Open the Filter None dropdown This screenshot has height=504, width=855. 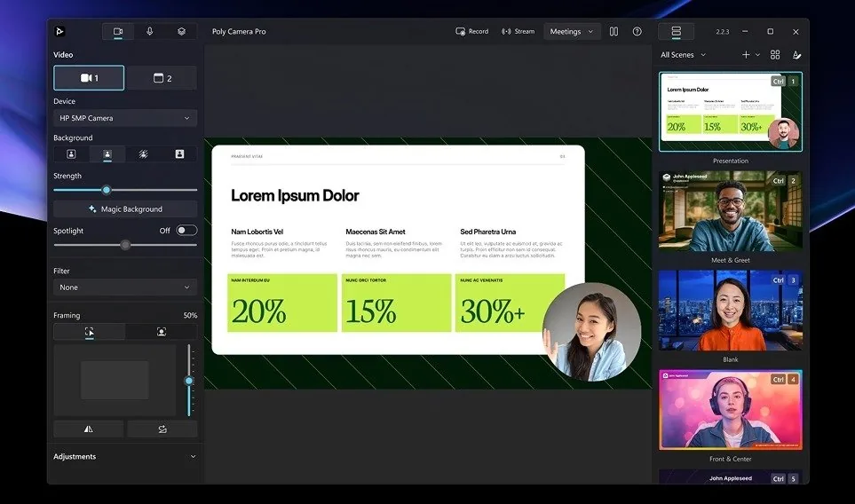pos(125,287)
